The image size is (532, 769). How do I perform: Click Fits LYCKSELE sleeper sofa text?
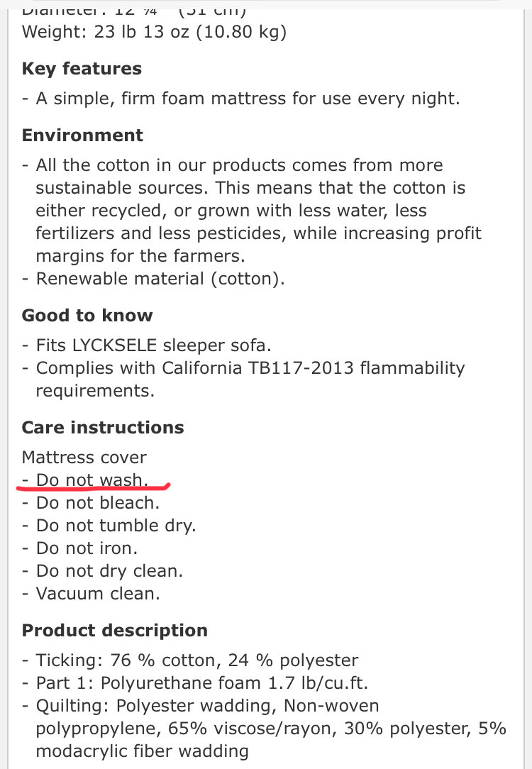[154, 345]
